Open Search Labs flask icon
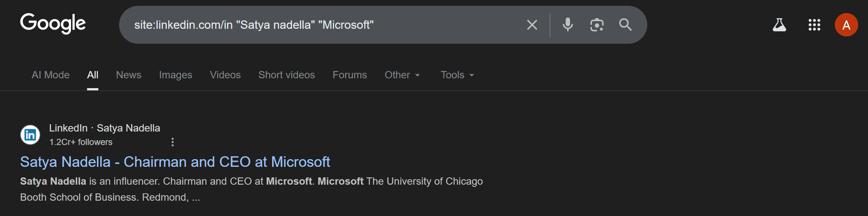This screenshot has width=868, height=216. coord(779,25)
